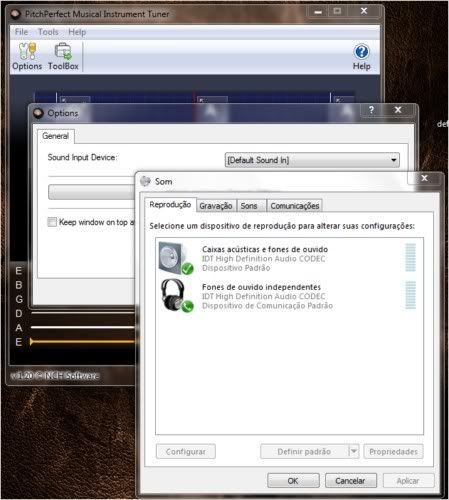The width and height of the screenshot is (449, 500).
Task: Expand the Sound Input Device dropdown
Action: [312, 160]
